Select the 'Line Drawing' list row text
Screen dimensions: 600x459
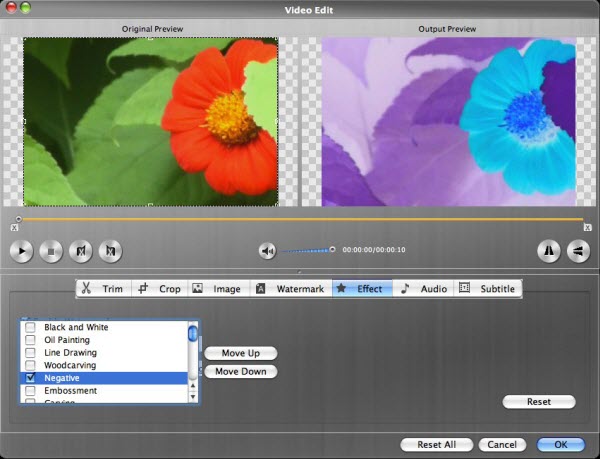click(x=70, y=353)
